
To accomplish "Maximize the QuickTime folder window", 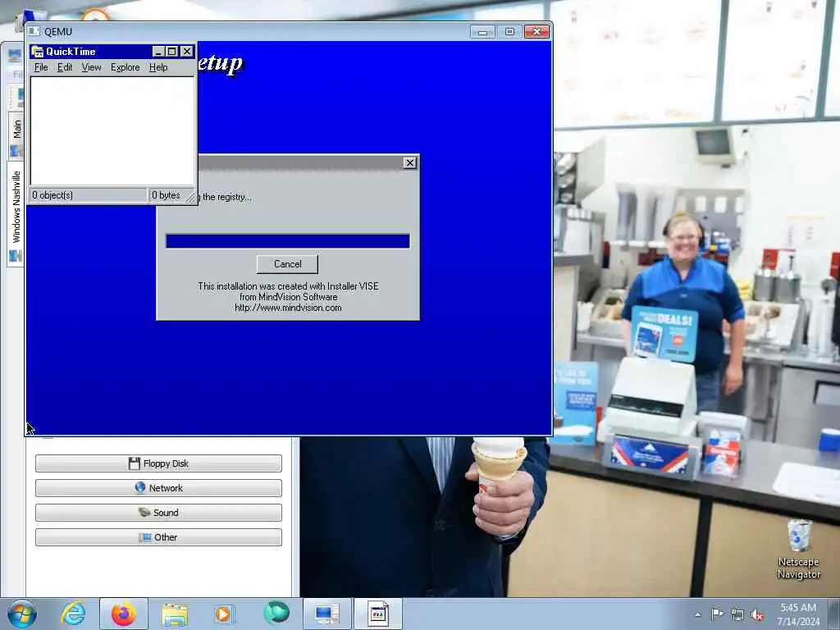I will [x=171, y=52].
